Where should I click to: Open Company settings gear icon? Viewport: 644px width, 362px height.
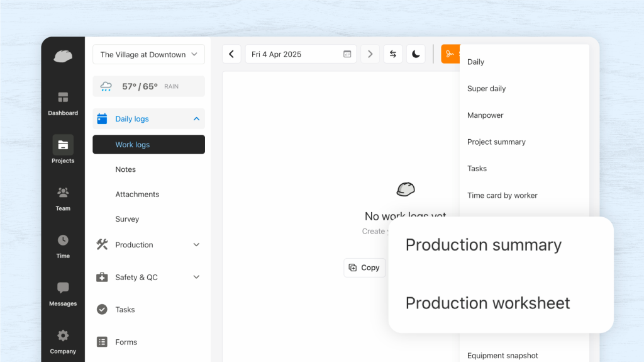[63, 336]
